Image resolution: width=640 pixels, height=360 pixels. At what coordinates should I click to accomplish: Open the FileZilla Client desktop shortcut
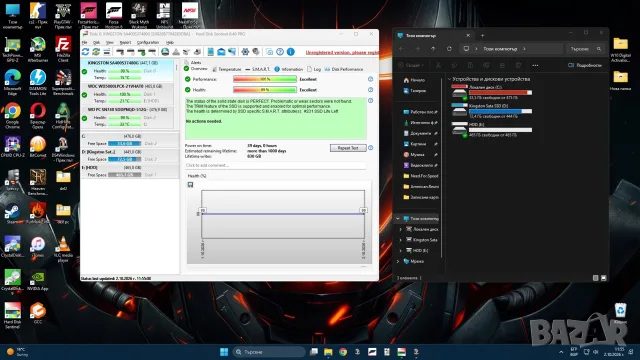pos(63,49)
